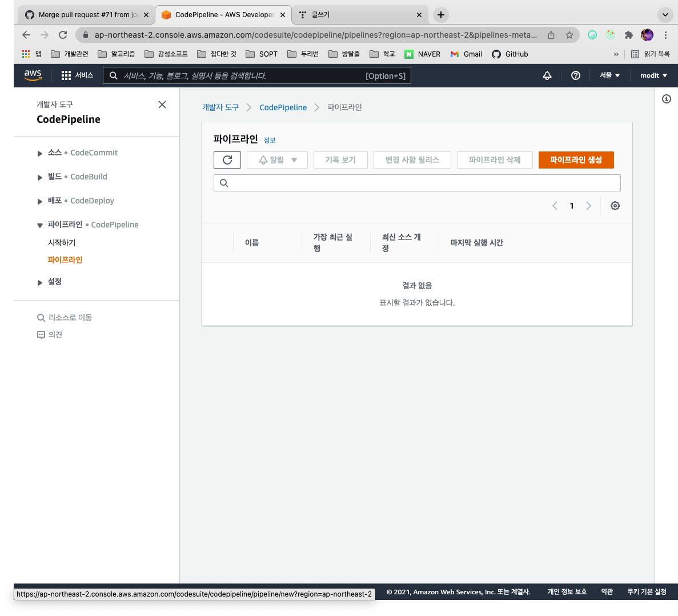
Task: Open Chrome three-dot menu
Action: (x=665, y=35)
